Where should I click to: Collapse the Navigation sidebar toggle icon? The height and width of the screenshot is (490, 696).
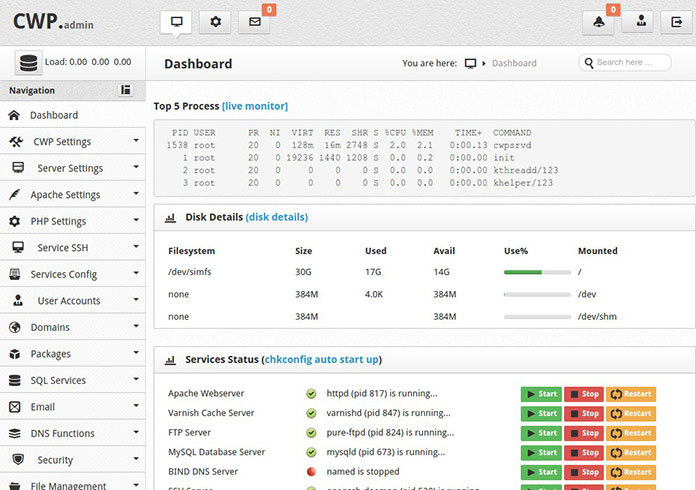pyautogui.click(x=126, y=90)
